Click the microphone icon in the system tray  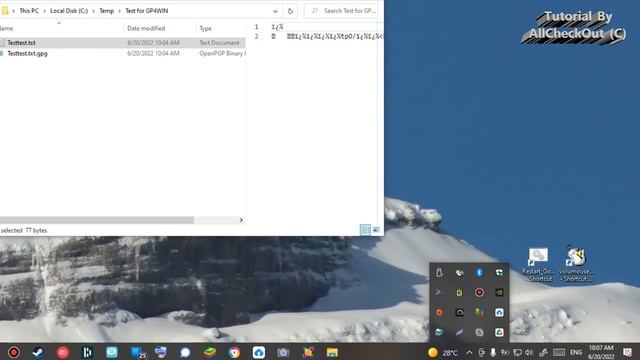pos(493,352)
